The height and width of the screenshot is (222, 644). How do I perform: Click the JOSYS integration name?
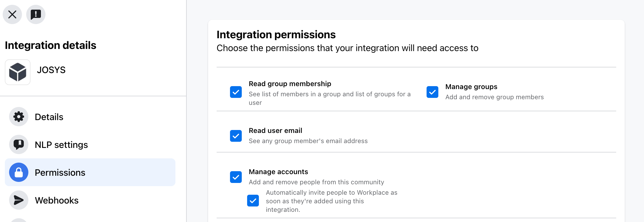point(51,70)
